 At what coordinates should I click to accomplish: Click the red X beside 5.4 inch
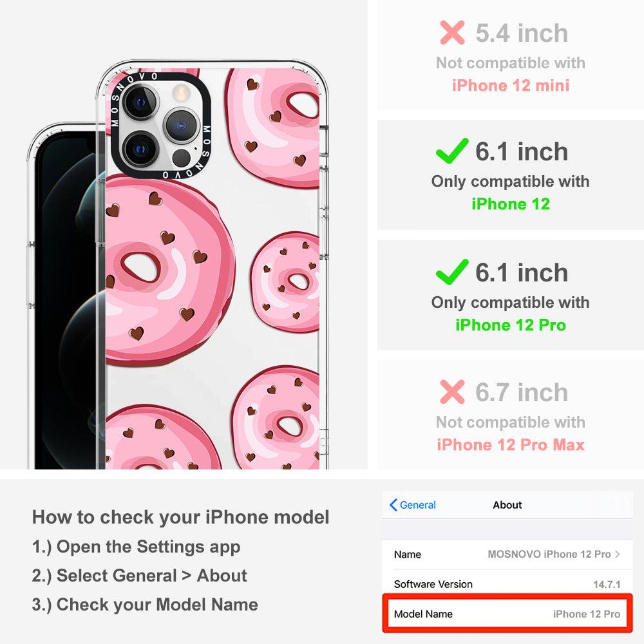[x=452, y=32]
